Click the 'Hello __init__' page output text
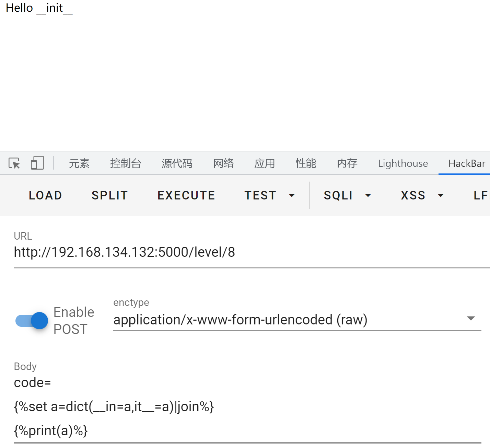 point(39,8)
